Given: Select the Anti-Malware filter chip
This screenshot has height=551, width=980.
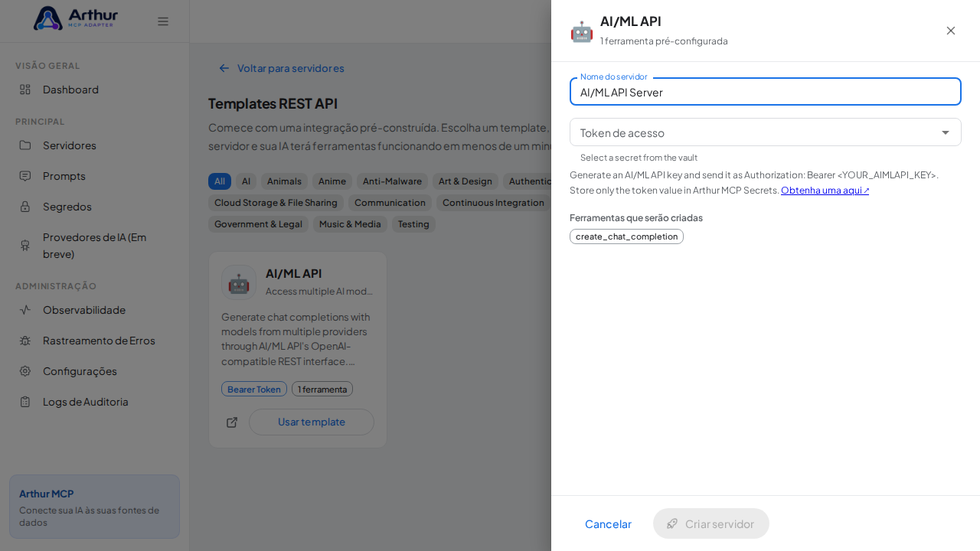Looking at the screenshot, I should tap(392, 181).
